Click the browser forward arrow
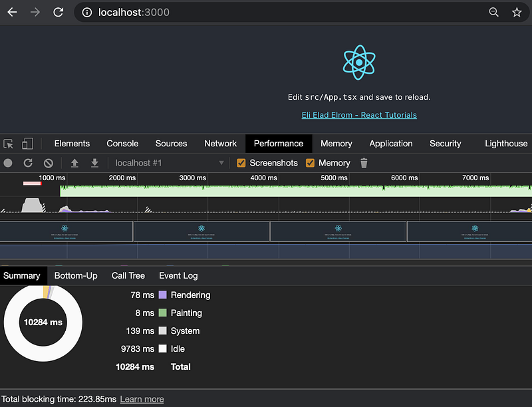The image size is (532, 407). point(35,13)
